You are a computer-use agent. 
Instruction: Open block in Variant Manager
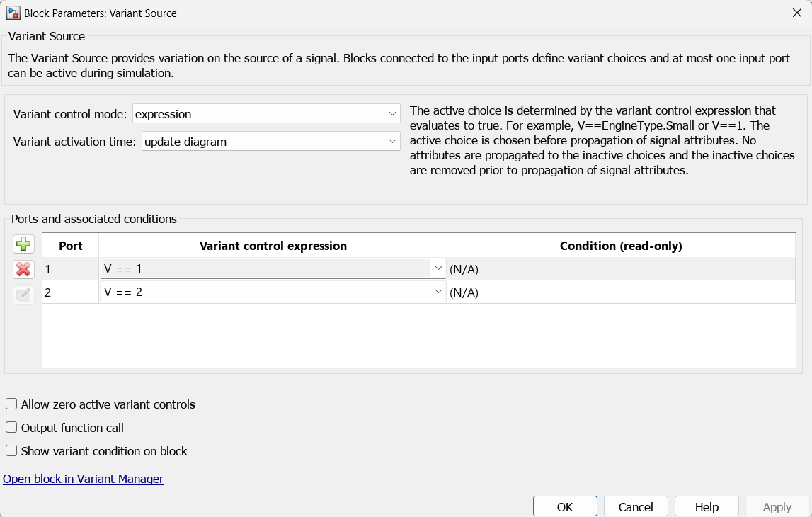[83, 479]
